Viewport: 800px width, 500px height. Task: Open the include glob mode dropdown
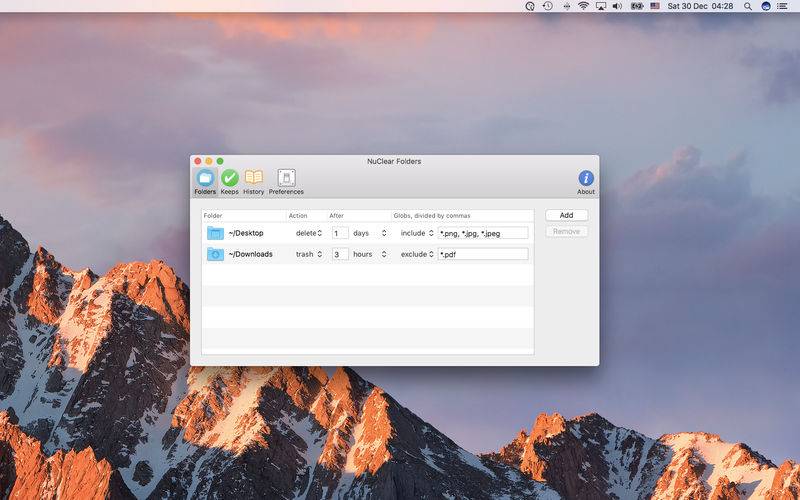417,233
